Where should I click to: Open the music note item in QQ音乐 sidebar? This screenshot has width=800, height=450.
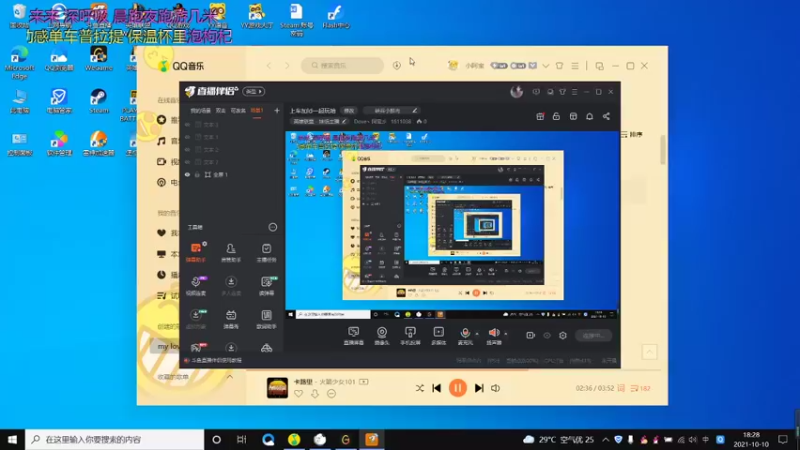click(161, 141)
